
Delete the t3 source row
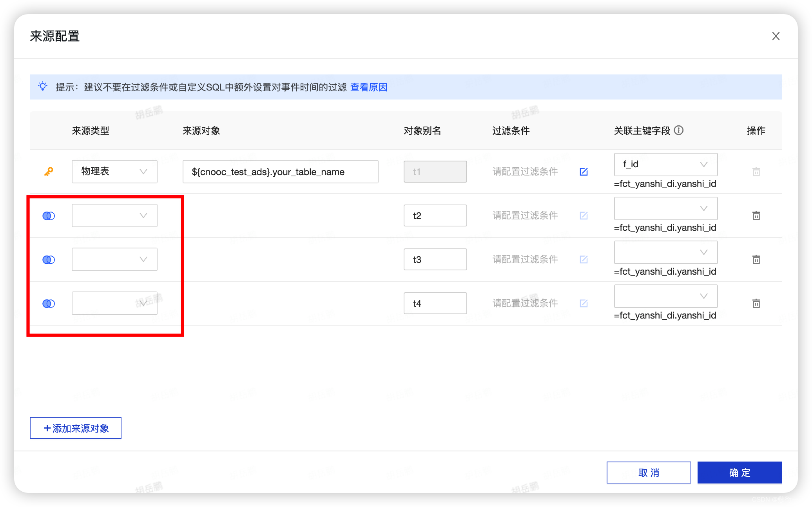pyautogui.click(x=756, y=260)
